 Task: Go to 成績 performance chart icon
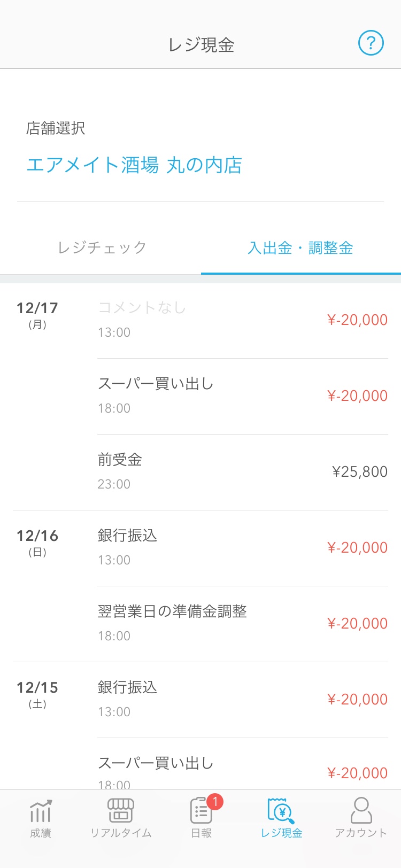coord(41,811)
